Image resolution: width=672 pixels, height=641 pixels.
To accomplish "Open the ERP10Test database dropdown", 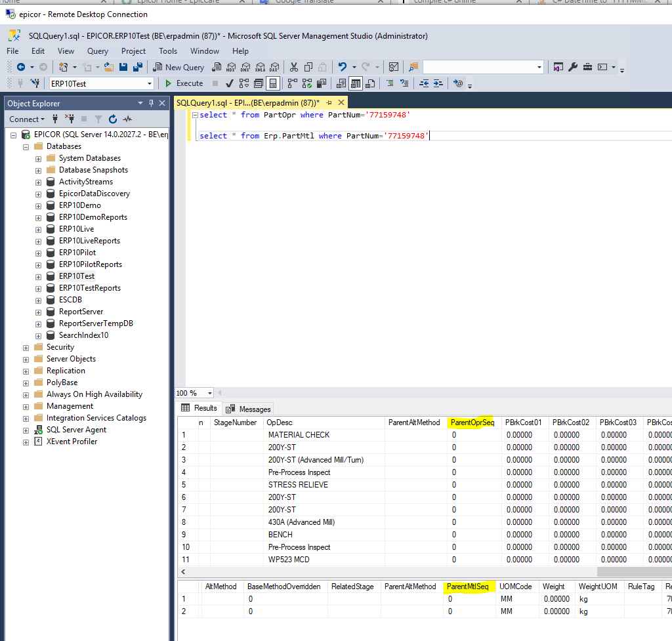I will [150, 83].
